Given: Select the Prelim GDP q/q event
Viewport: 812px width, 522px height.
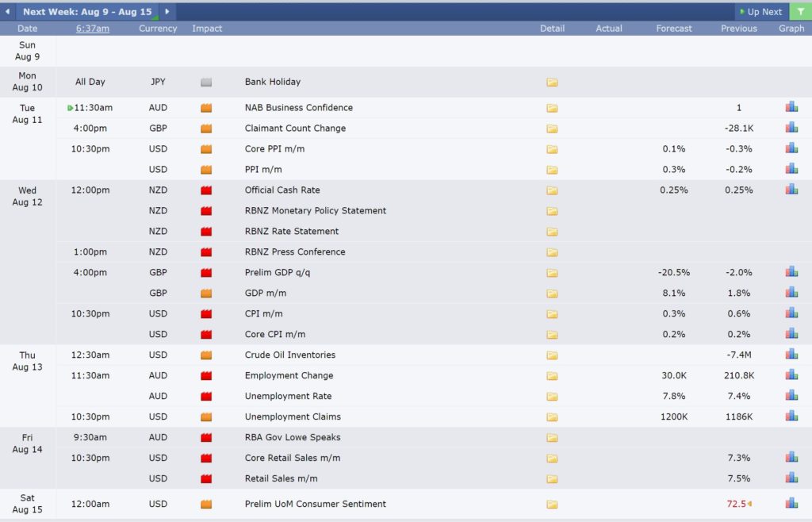Looking at the screenshot, I should pos(277,272).
